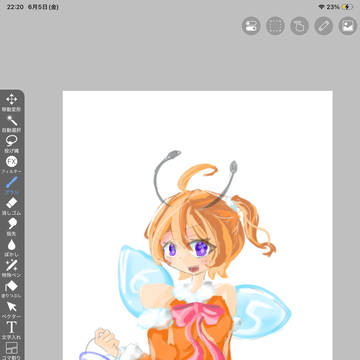Select the Transform (移動変形) tool
The width and height of the screenshot is (360, 360).
(x=12, y=102)
